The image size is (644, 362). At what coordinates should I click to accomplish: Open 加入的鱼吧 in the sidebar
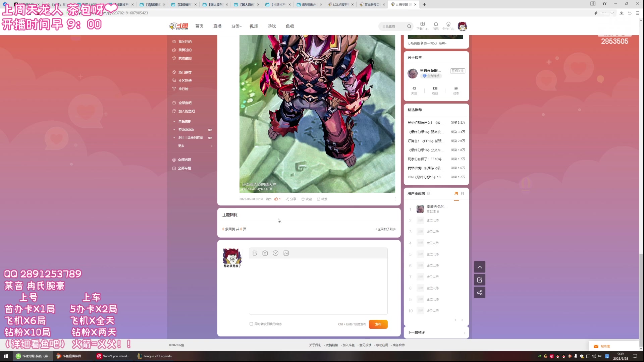pos(183,111)
